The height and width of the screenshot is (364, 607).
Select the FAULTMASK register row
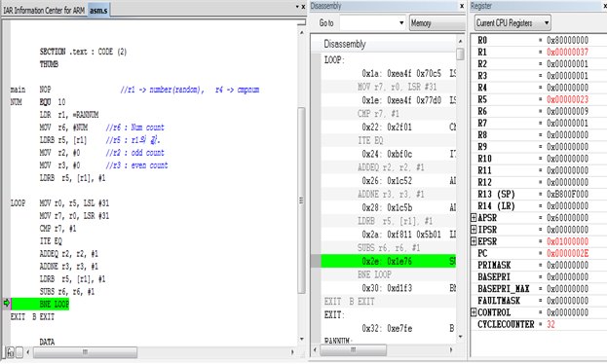(539, 301)
